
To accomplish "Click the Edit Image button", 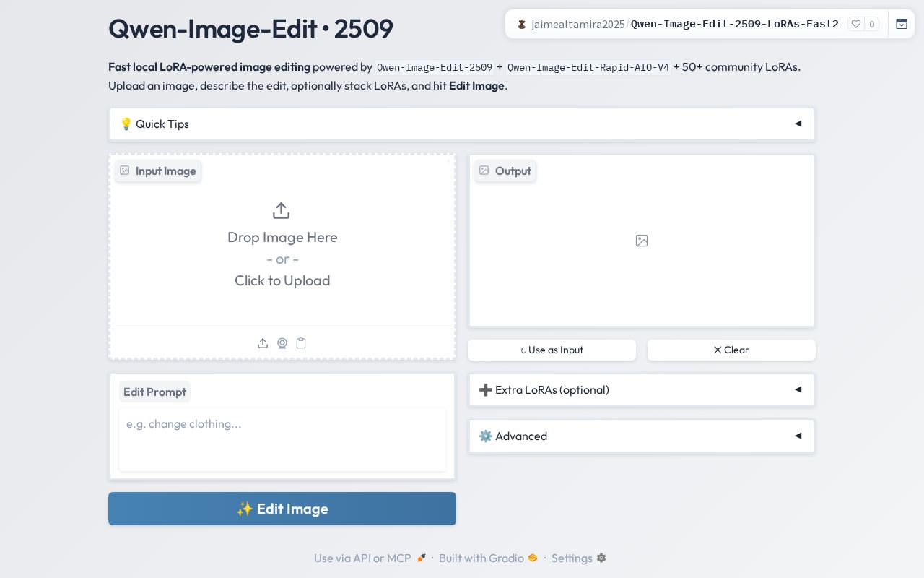I will coord(282,509).
